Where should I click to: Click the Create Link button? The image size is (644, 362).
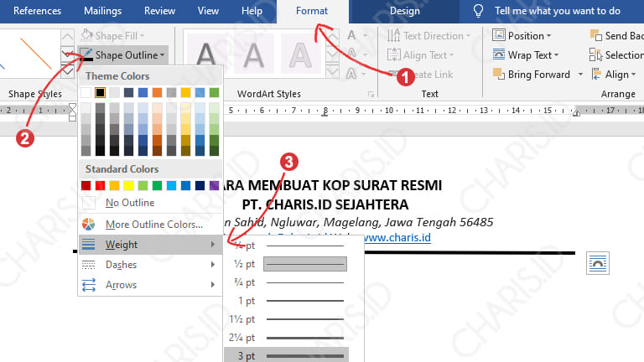420,75
